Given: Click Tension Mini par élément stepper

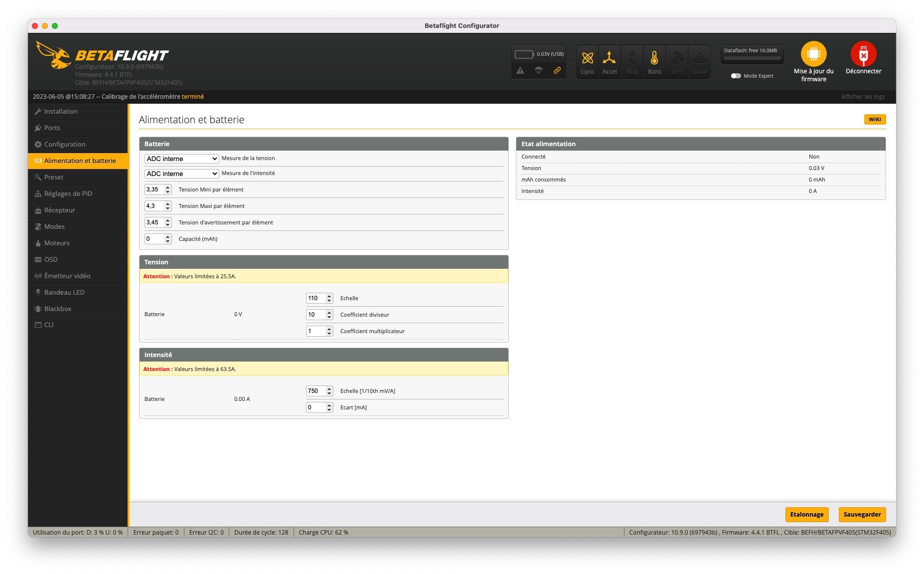Looking at the screenshot, I should click(x=168, y=190).
